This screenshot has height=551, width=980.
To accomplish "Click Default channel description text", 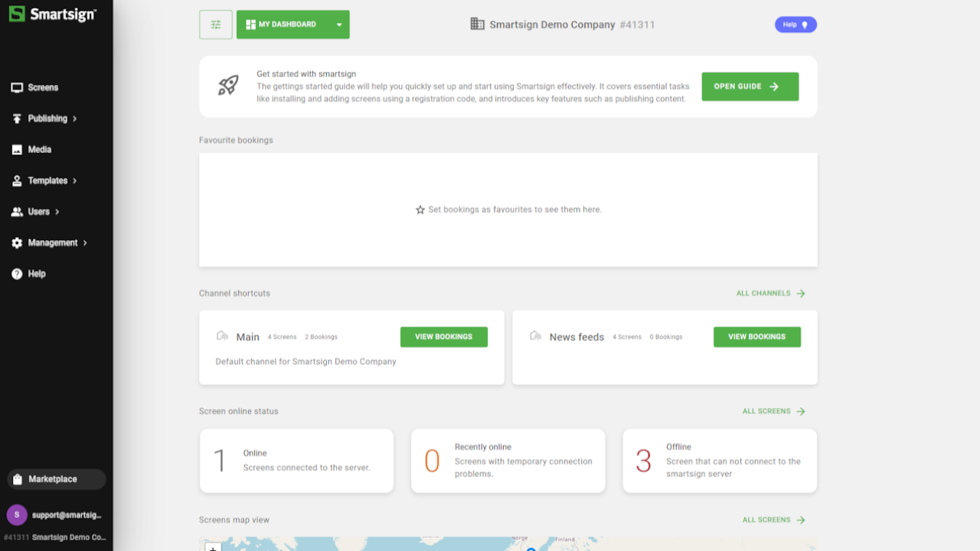I will [306, 361].
